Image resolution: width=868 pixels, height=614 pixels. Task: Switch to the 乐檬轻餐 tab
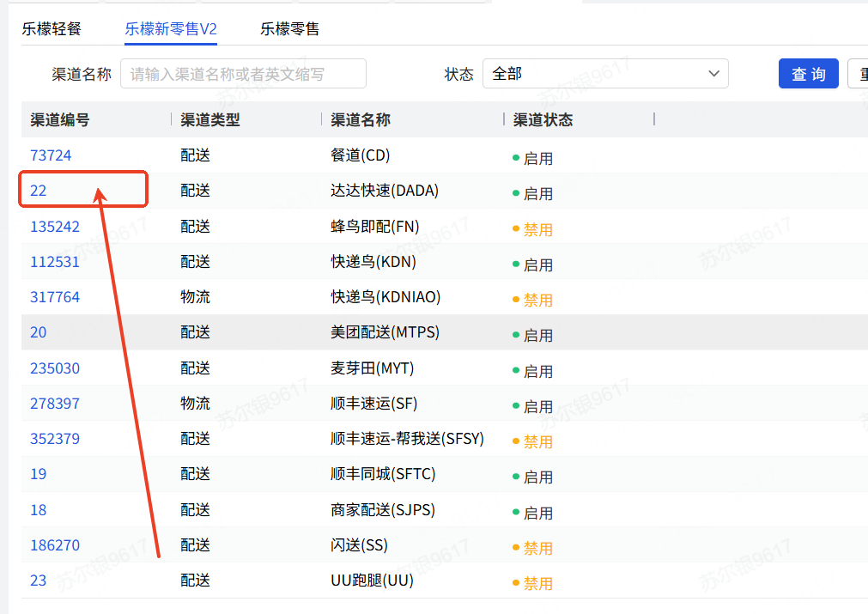click(x=52, y=28)
